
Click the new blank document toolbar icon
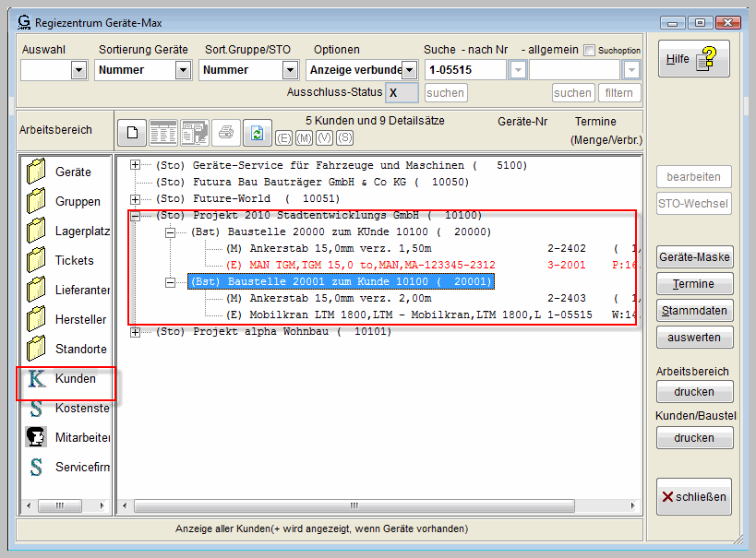tap(132, 133)
